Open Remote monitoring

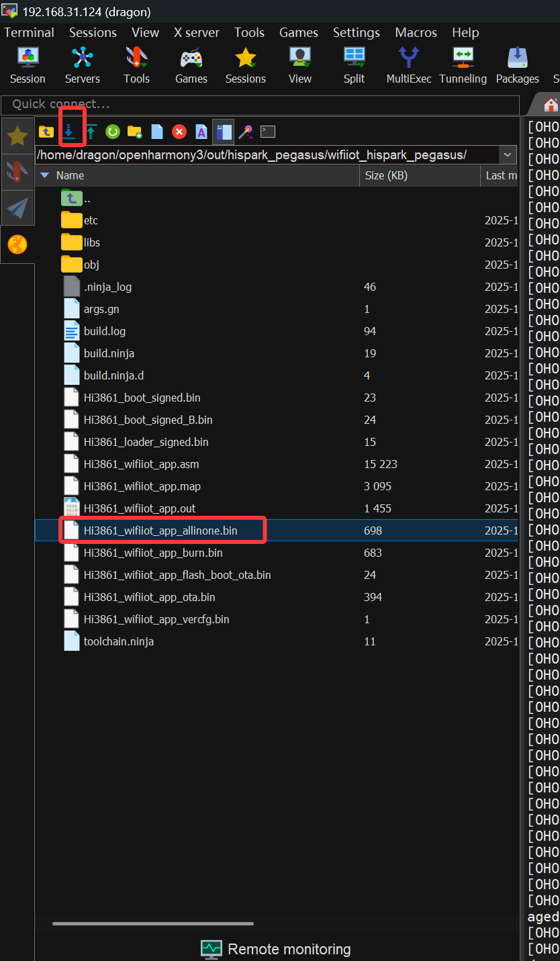coord(276,949)
